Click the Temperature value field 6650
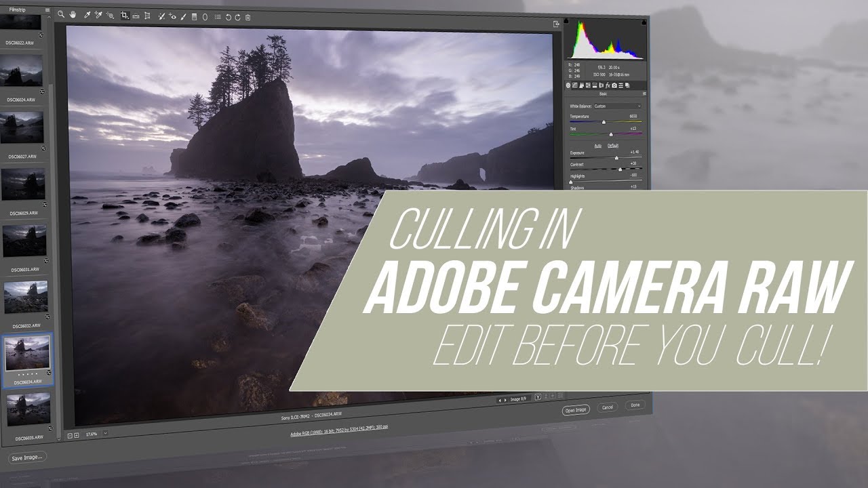This screenshot has height=488, width=868. [x=633, y=116]
